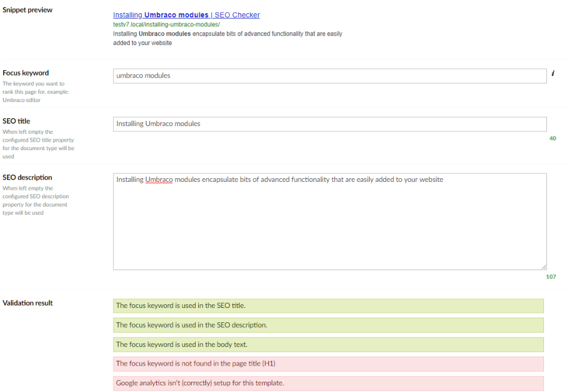Select the SEO title help text

38,144
